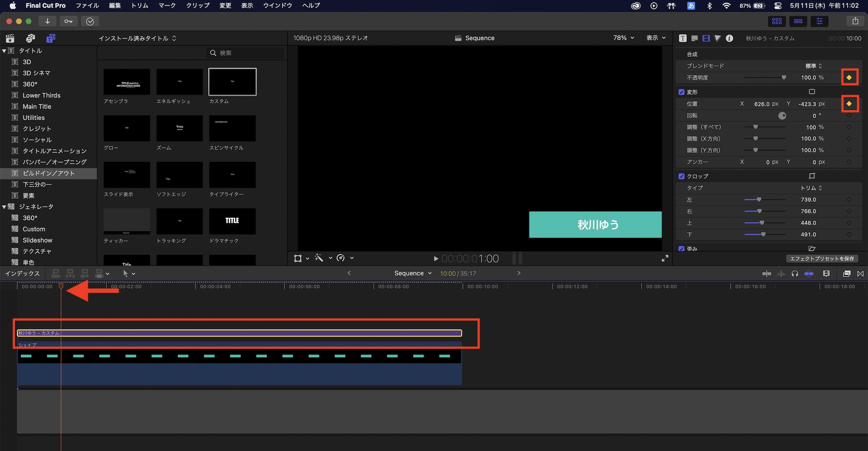The width and height of the screenshot is (868, 451).
Task: Open the ブレンドモード blend mode dropdown
Action: [813, 66]
